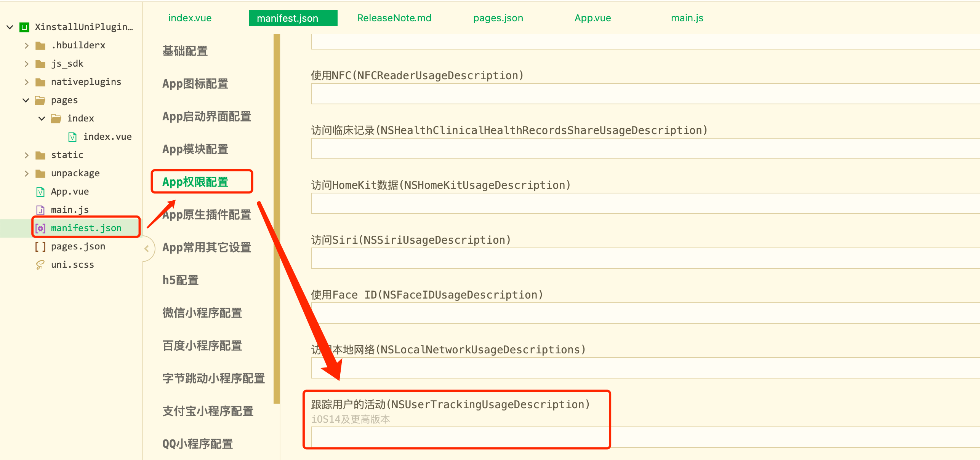Click the green project icon for XinstallUniPlugin
This screenshot has height=460, width=980.
24,27
